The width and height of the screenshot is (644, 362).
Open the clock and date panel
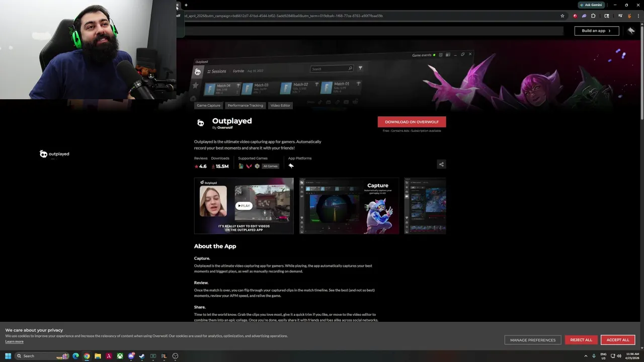(632, 356)
